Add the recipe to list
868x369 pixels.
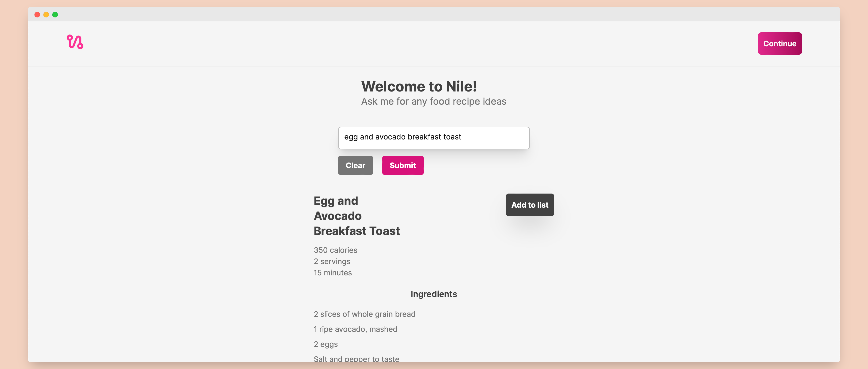pyautogui.click(x=529, y=205)
